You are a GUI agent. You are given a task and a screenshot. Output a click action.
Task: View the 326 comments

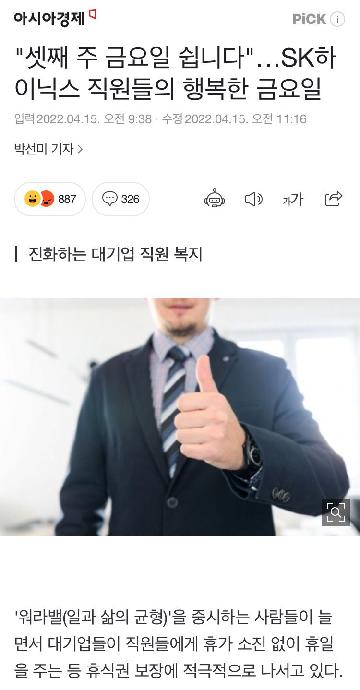pyautogui.click(x=121, y=199)
